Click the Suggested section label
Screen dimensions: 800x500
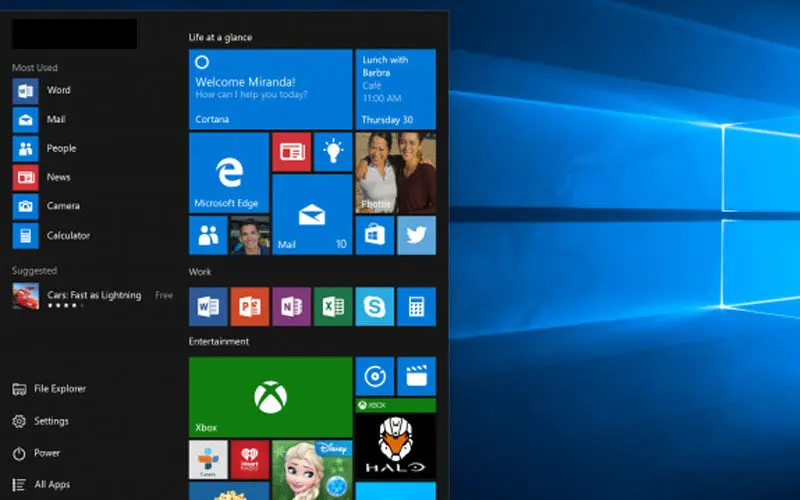35,270
